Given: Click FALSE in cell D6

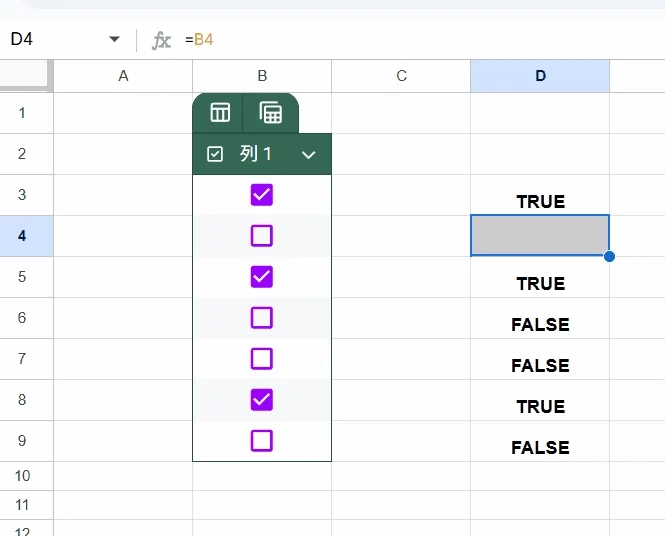Looking at the screenshot, I should tap(540, 325).
